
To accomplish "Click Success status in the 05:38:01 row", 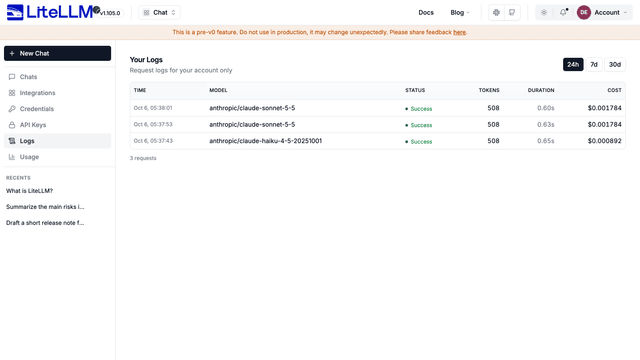I will coord(418,109).
